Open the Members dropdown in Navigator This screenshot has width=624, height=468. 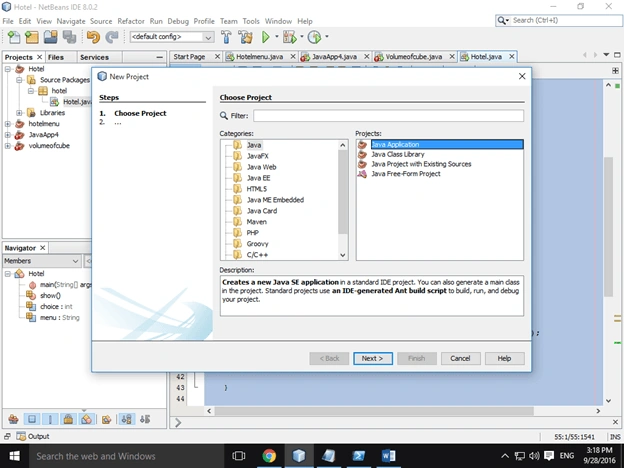tap(41, 261)
